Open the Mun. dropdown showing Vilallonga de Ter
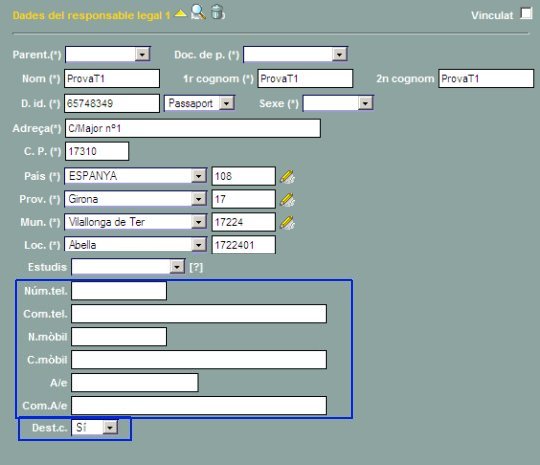This screenshot has width=540, height=465. point(136,222)
